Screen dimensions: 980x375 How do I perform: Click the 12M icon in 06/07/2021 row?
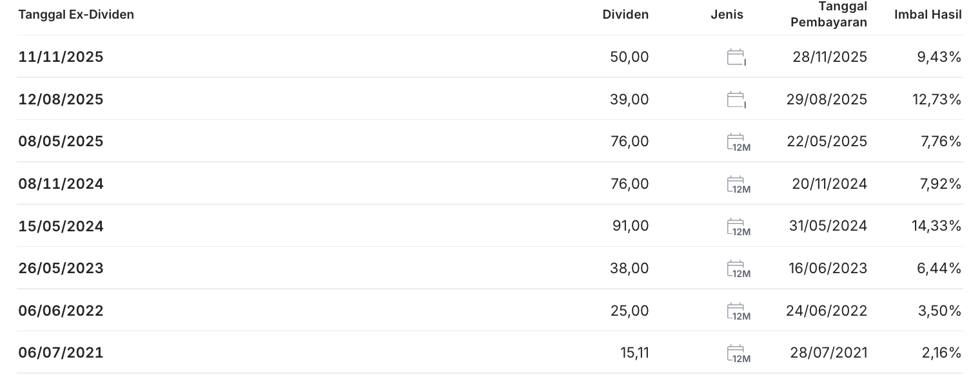coord(738,354)
